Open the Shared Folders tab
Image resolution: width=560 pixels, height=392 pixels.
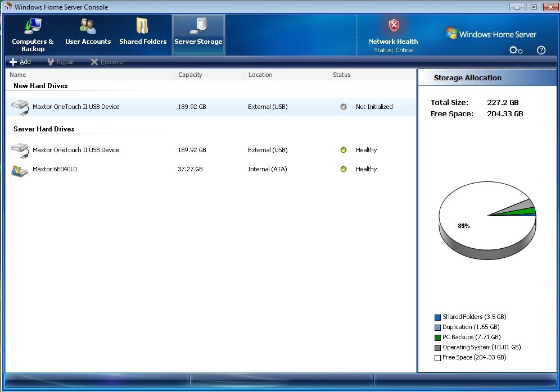click(143, 35)
